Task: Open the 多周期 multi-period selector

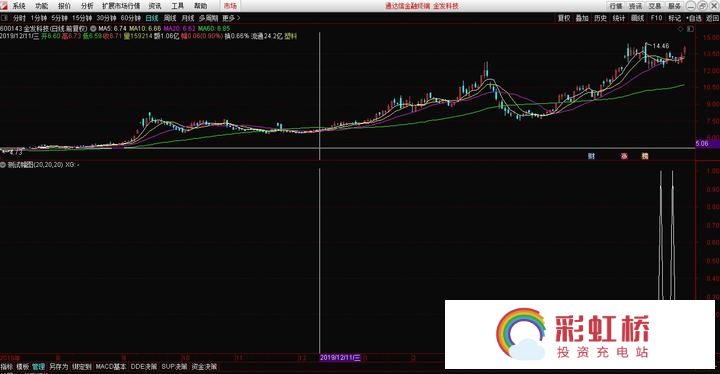Action: pos(208,18)
